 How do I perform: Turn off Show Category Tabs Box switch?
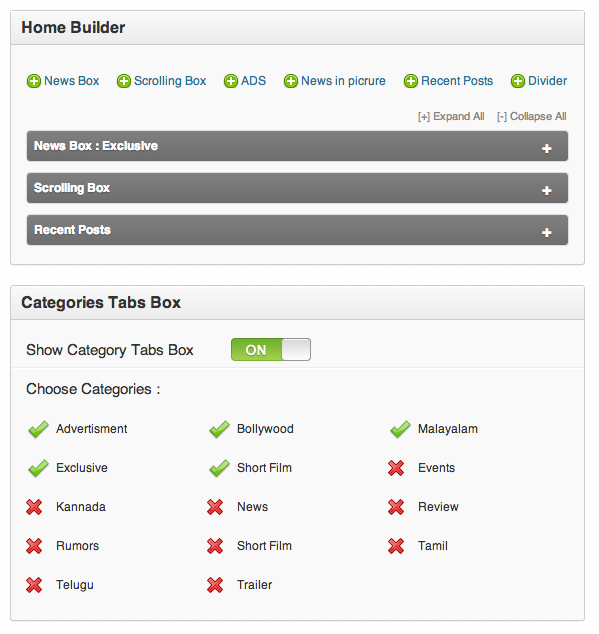[271, 350]
